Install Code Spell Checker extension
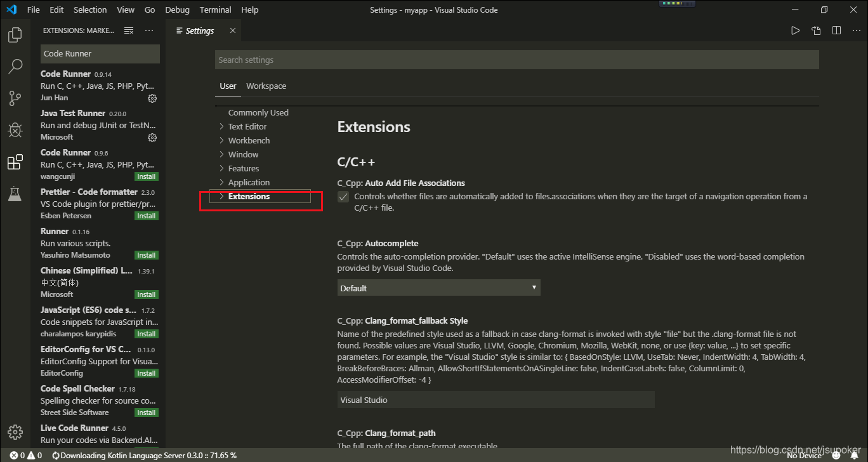The image size is (868, 462). coord(147,412)
